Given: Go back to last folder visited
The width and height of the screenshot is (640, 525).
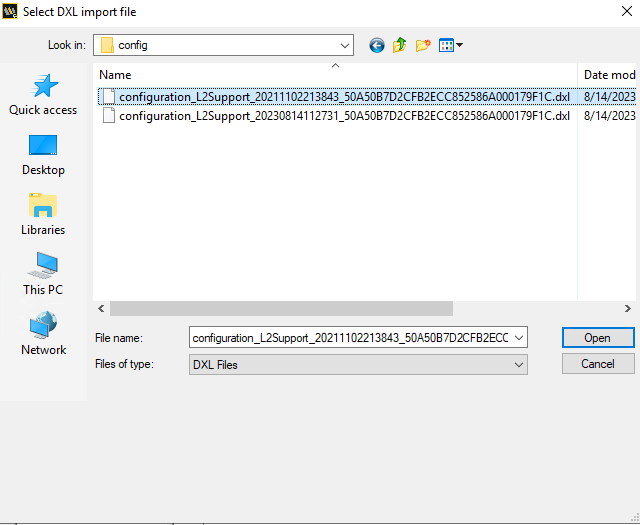Looking at the screenshot, I should 377,45.
